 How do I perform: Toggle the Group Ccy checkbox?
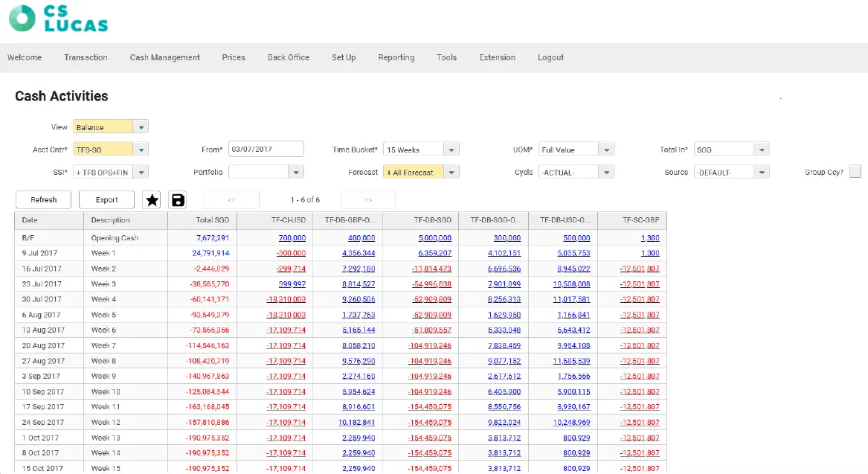pos(855,172)
